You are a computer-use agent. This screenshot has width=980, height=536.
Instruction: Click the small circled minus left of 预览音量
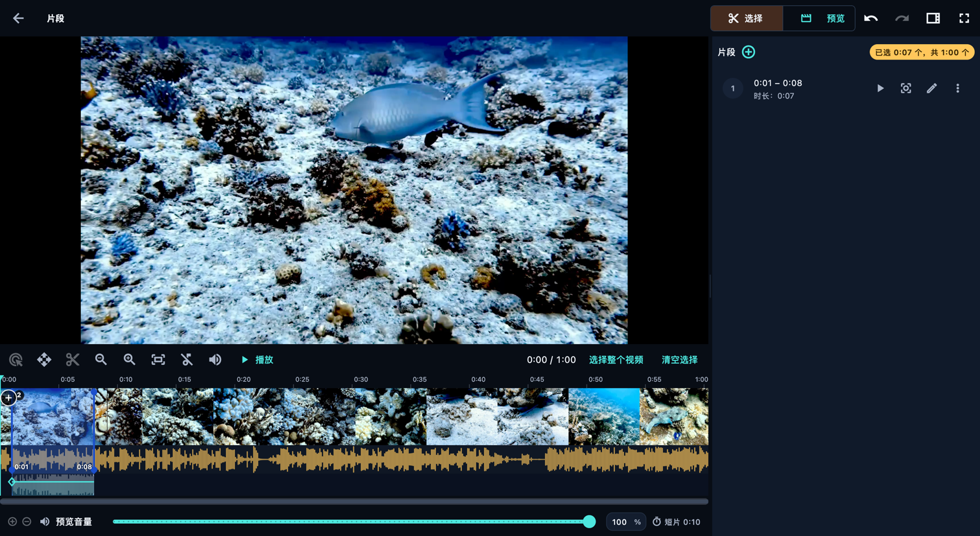[27, 522]
